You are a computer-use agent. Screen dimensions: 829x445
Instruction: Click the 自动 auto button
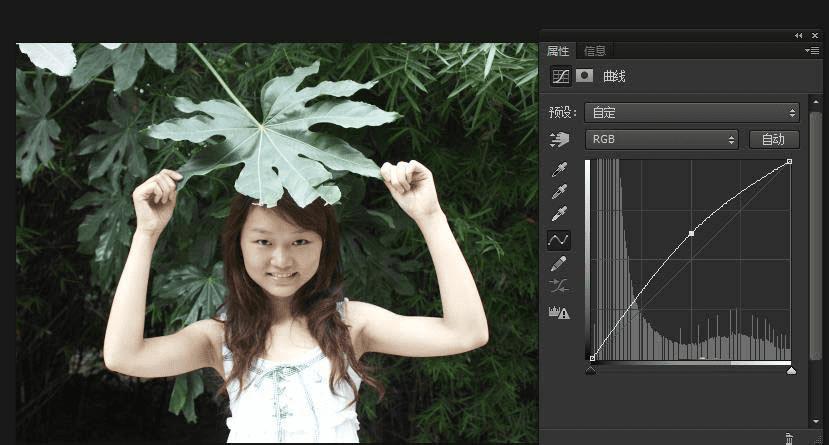click(773, 140)
